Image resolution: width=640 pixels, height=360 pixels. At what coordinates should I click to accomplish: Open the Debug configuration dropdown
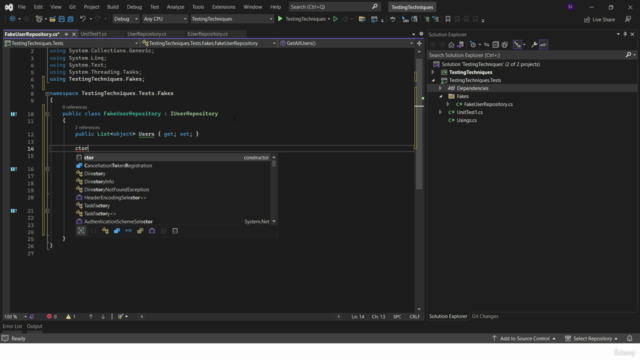tap(126, 19)
